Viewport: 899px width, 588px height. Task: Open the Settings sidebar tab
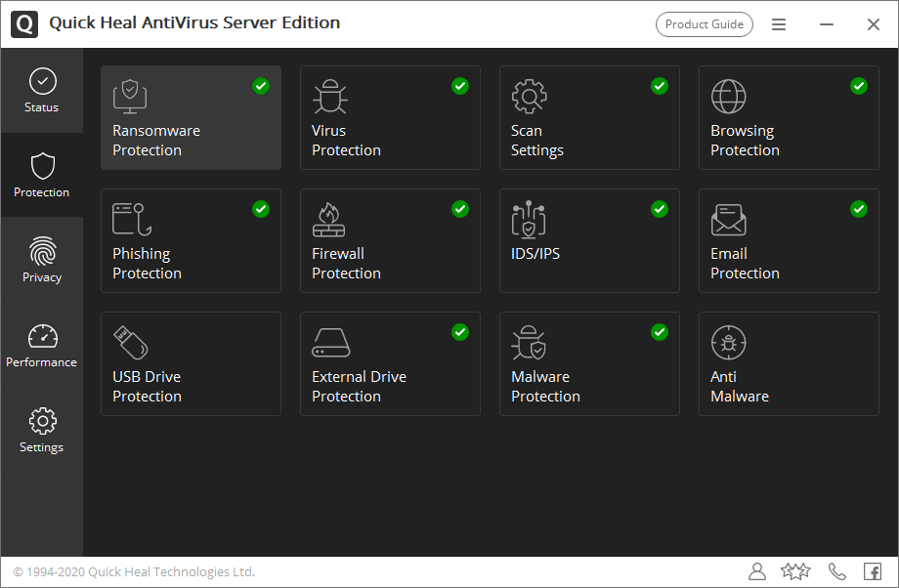pos(42,430)
